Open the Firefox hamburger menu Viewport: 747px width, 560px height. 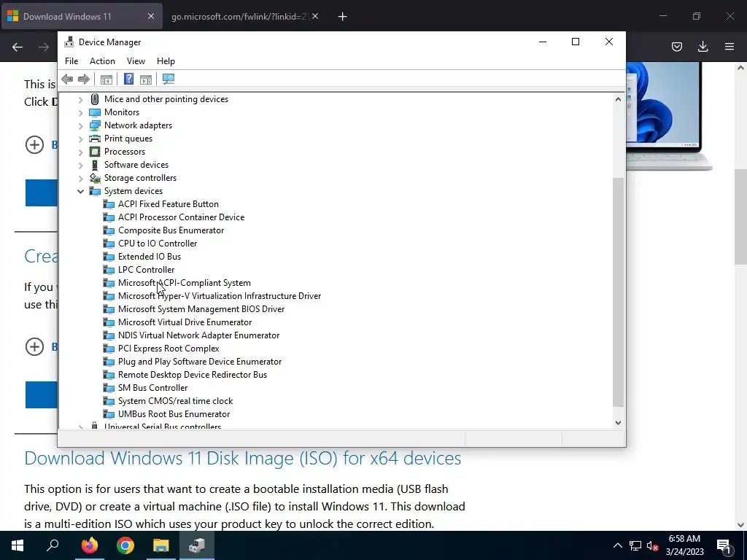(729, 47)
